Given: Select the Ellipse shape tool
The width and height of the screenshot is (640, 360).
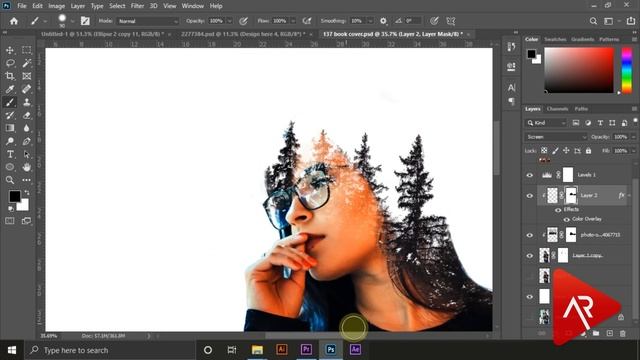Looking at the screenshot, I should (x=10, y=167).
